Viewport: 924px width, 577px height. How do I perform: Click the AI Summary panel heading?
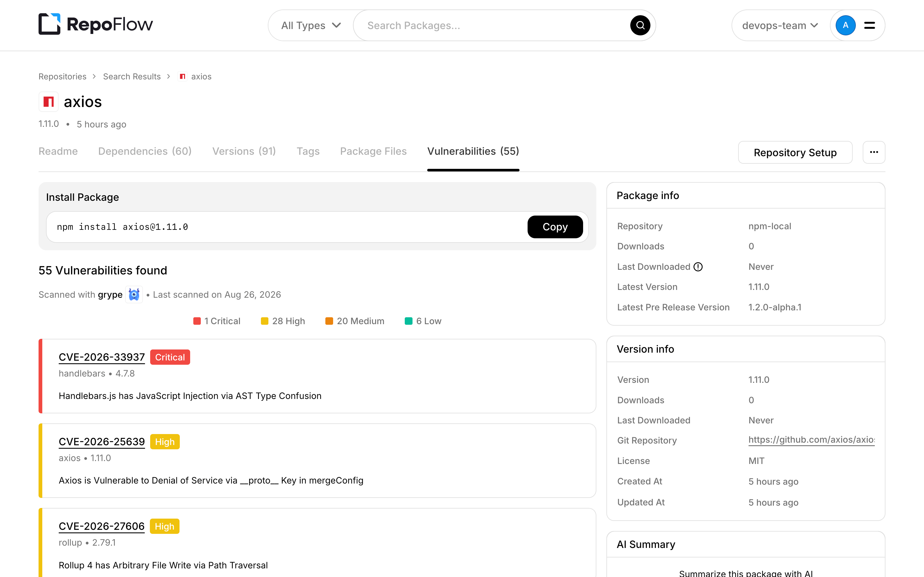pyautogui.click(x=646, y=544)
